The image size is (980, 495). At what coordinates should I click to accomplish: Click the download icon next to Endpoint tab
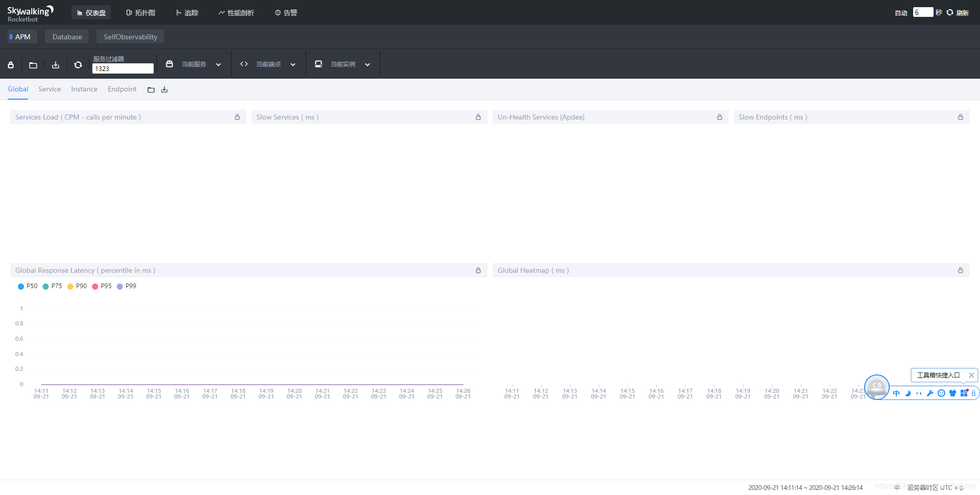(164, 90)
